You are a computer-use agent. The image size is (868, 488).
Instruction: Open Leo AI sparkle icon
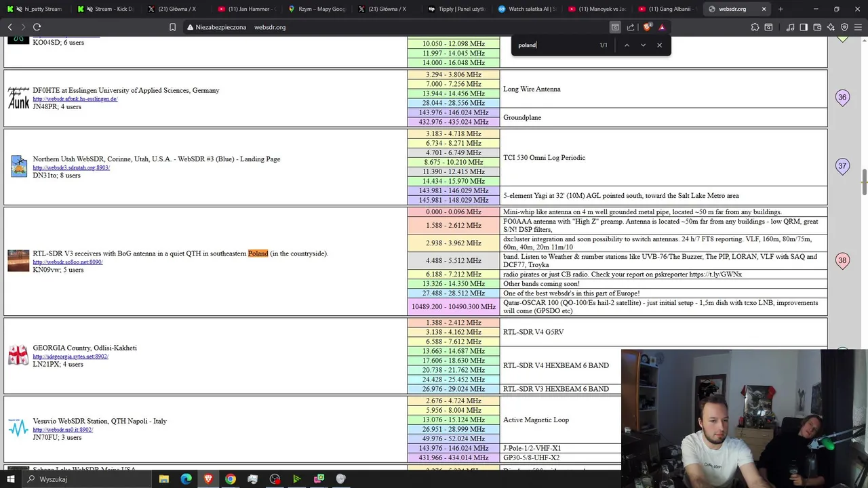(831, 27)
